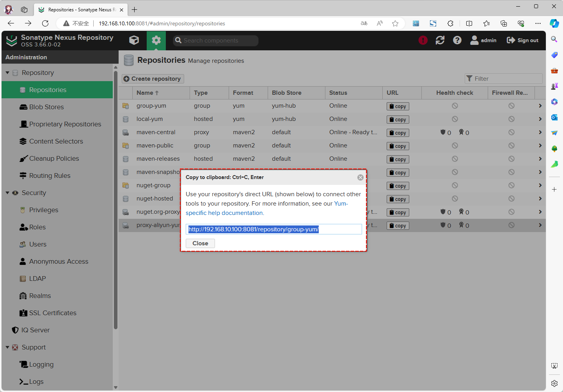Click the Create repository button
The height and width of the screenshot is (392, 563).
coord(153,79)
